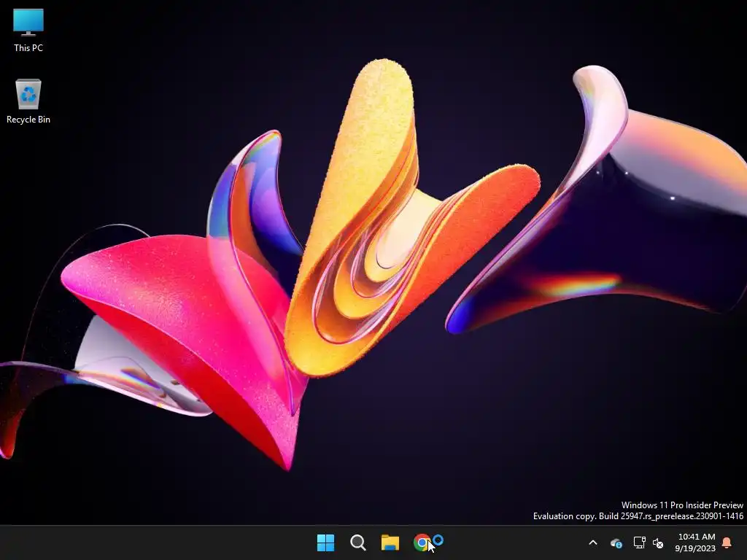
Task: Open OneDrive cloud tray icon
Action: pyautogui.click(x=616, y=542)
